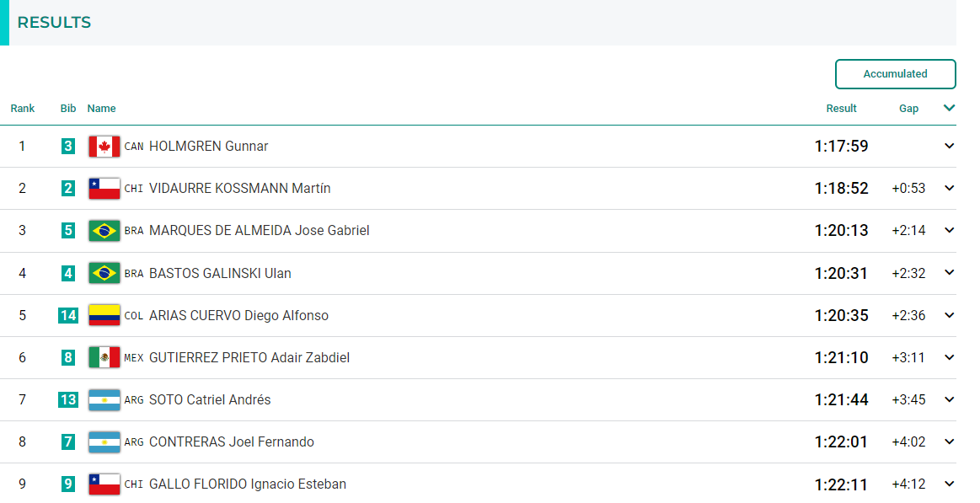This screenshot has height=503, width=980.
Task: Click the Chile flag next to Vidaurre Kossmann
Action: click(104, 188)
